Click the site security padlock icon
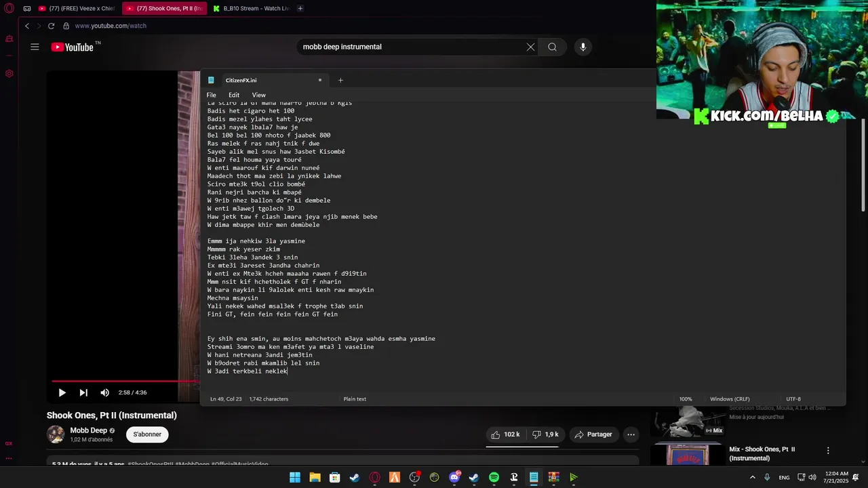This screenshot has width=868, height=488. click(66, 26)
